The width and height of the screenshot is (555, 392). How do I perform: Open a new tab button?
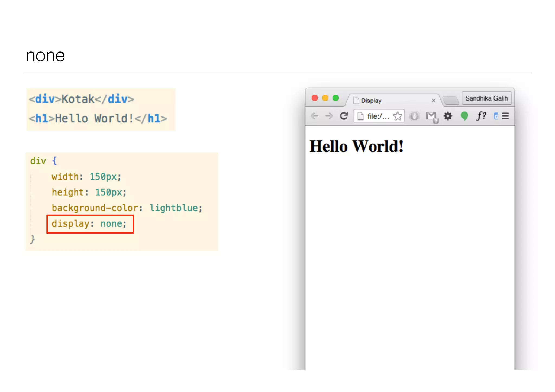[451, 101]
